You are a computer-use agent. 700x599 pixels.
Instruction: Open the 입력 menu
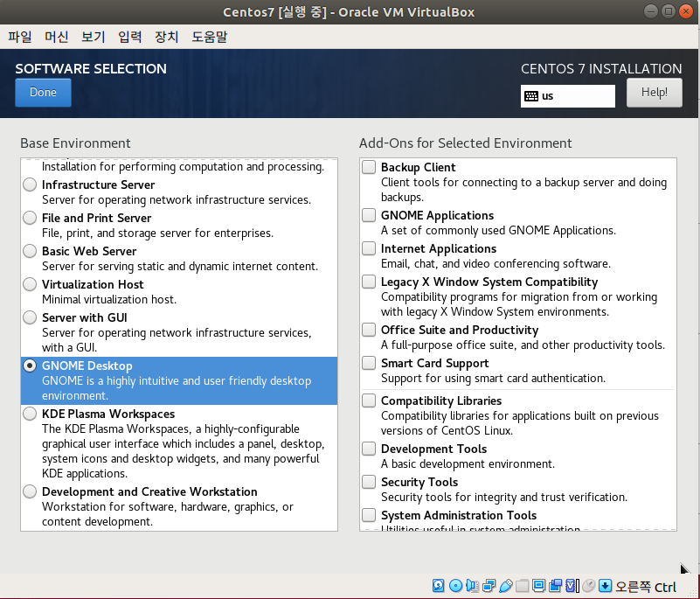coord(129,37)
